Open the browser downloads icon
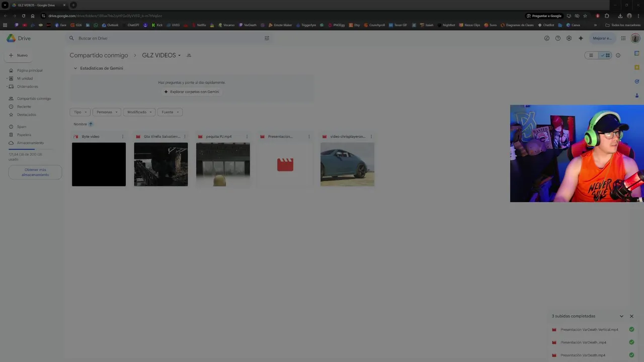The width and height of the screenshot is (644, 362). tap(620, 16)
